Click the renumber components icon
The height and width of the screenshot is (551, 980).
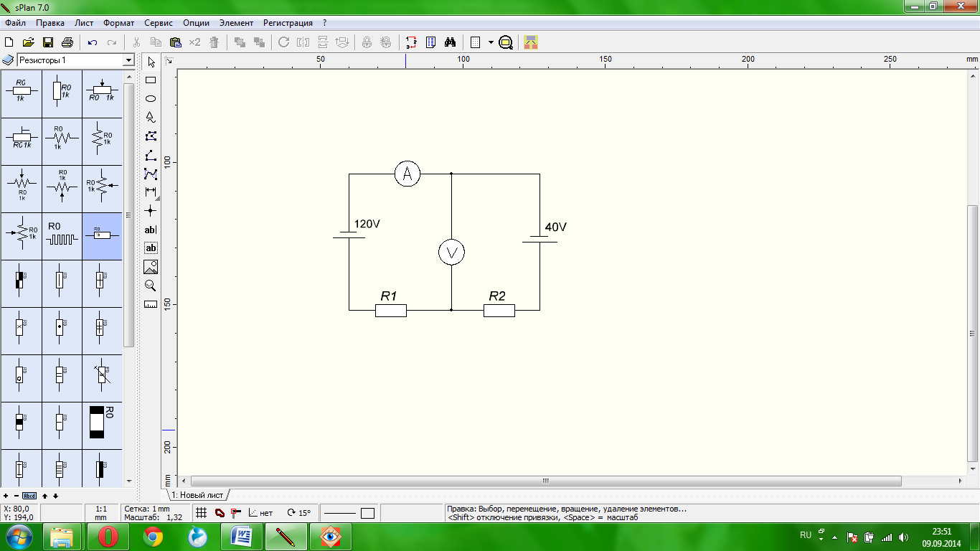pyautogui.click(x=411, y=42)
